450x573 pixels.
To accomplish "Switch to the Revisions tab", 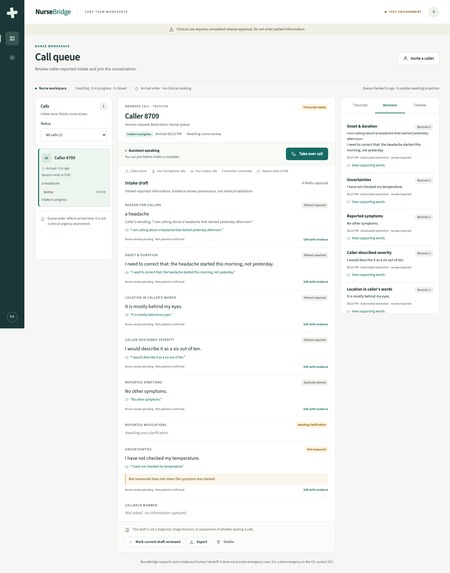I will (390, 105).
